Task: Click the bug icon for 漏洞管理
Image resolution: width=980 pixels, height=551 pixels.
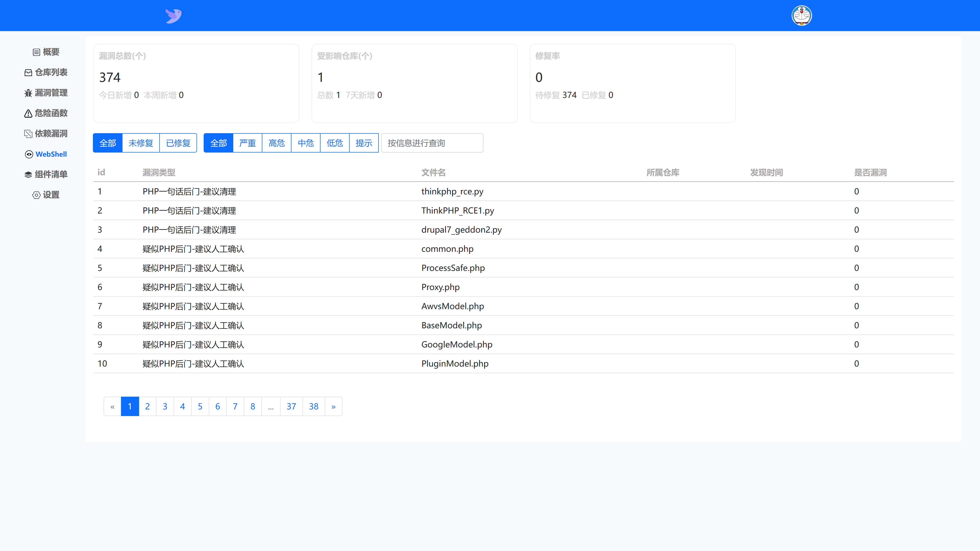Action: [28, 93]
